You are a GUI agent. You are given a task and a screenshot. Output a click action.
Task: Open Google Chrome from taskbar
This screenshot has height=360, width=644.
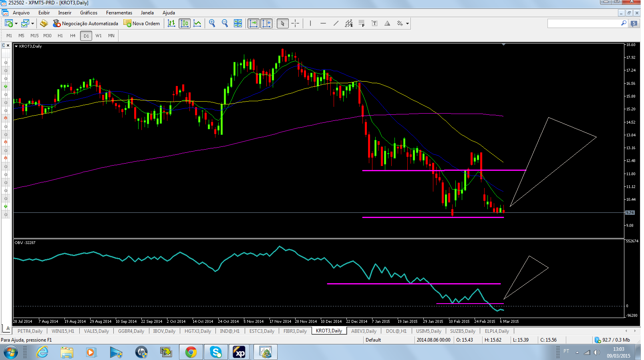tap(191, 352)
